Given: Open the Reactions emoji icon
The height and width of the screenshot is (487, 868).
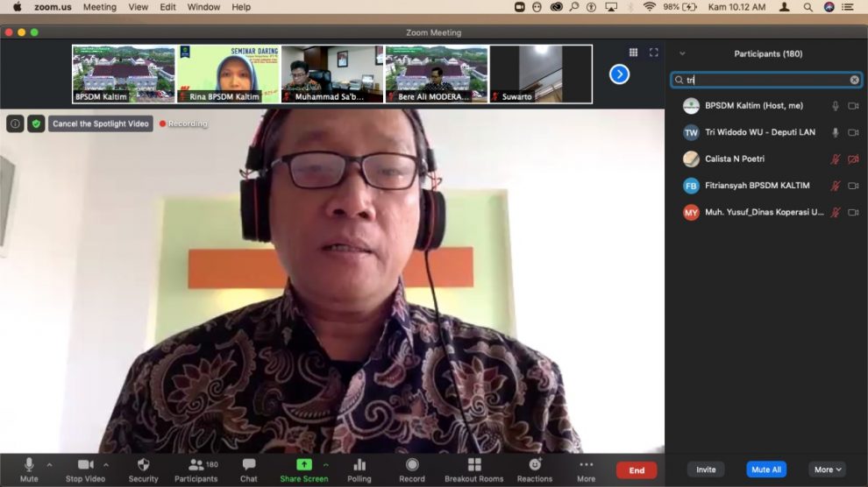Looking at the screenshot, I should [534, 465].
